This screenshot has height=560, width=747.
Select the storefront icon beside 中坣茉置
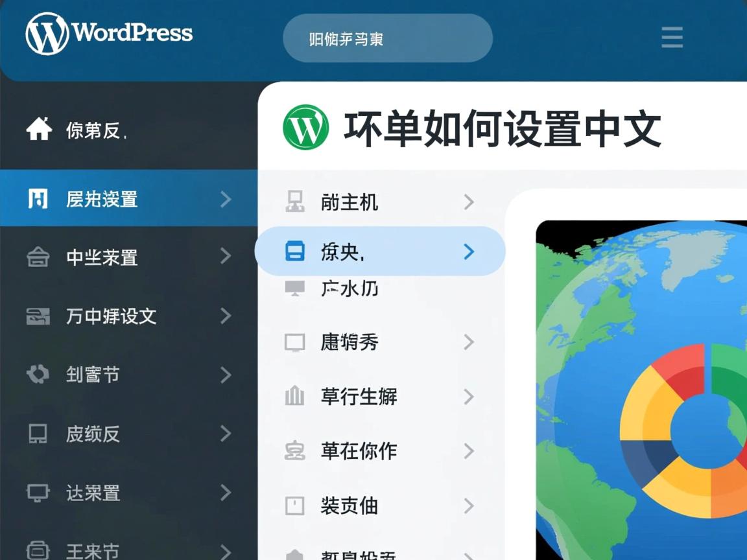(39, 258)
